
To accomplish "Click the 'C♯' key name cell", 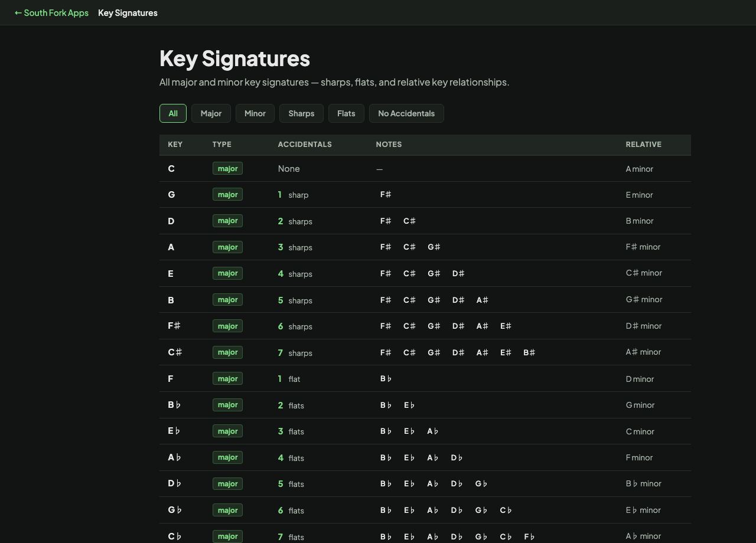I will pos(175,352).
